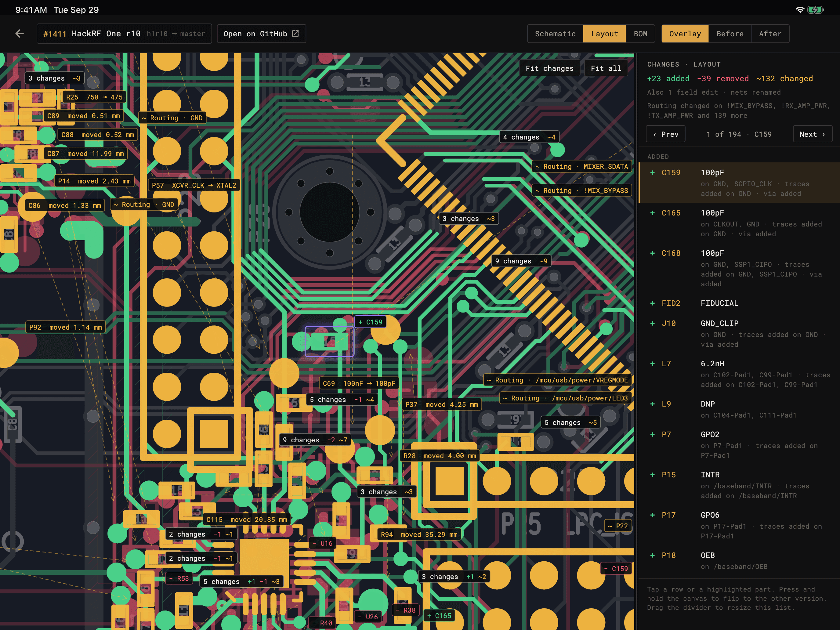Expand the 9 changes -2 ~7 cluster
Viewport: 840px width, 630px height.
tap(315, 440)
